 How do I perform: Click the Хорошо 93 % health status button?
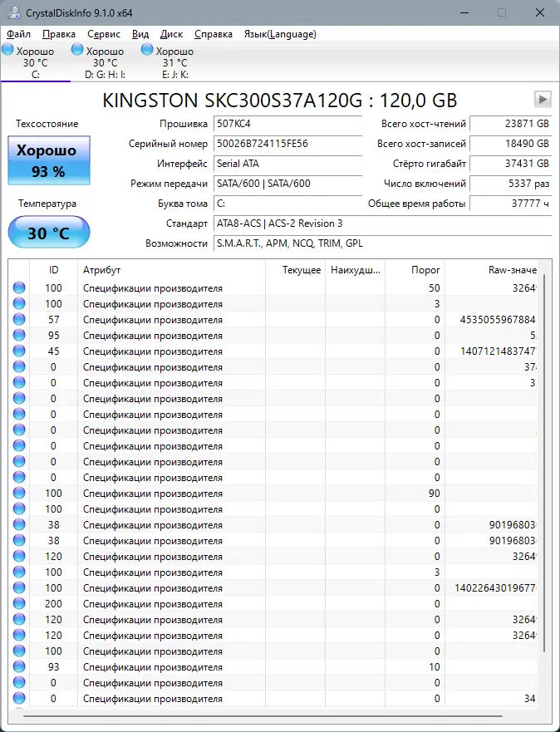[x=49, y=160]
